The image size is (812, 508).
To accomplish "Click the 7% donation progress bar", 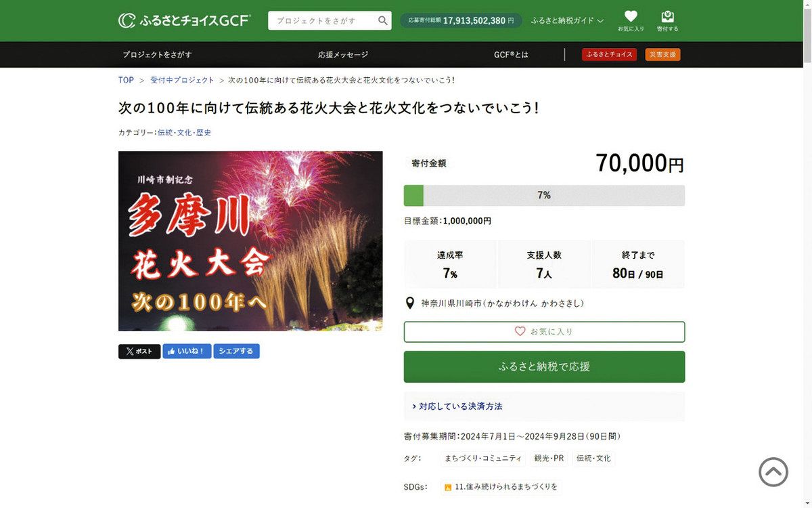I will coord(544,195).
